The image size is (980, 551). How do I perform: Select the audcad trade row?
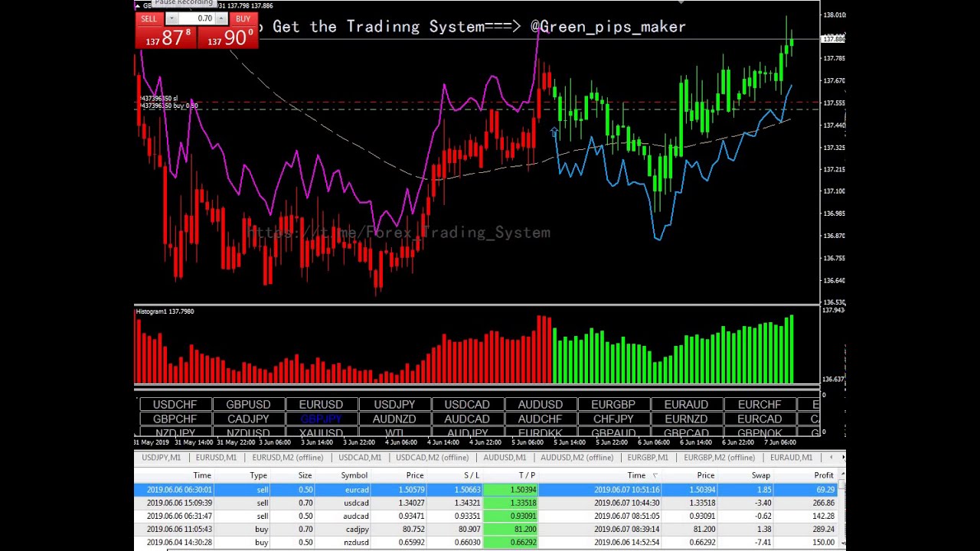click(x=487, y=516)
